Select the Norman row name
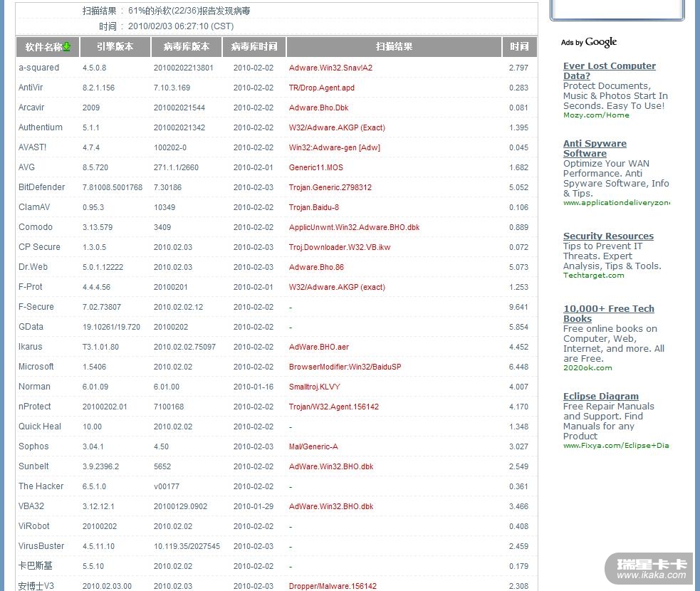The width and height of the screenshot is (700, 591). click(x=34, y=387)
